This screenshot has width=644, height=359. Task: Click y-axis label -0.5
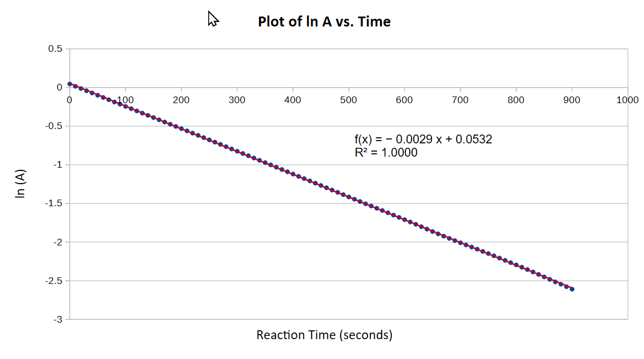click(x=55, y=126)
